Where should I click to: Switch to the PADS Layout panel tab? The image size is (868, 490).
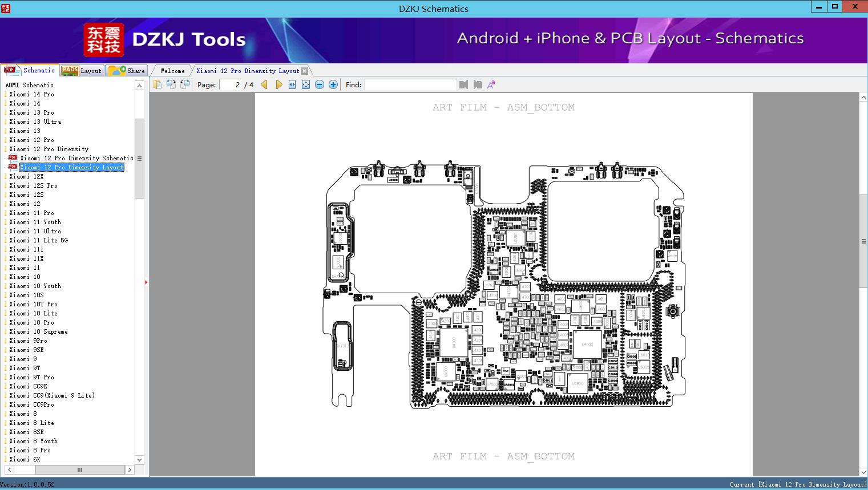point(82,71)
